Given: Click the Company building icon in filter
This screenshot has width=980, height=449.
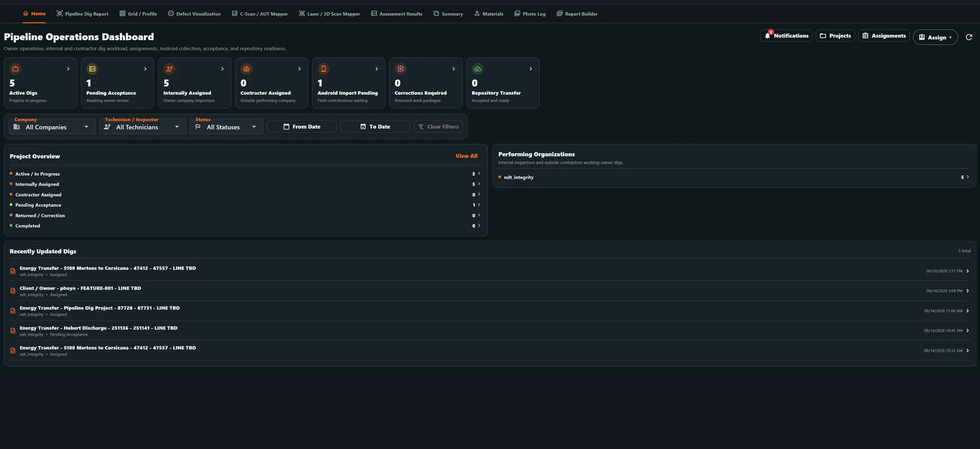Looking at the screenshot, I should 17,127.
